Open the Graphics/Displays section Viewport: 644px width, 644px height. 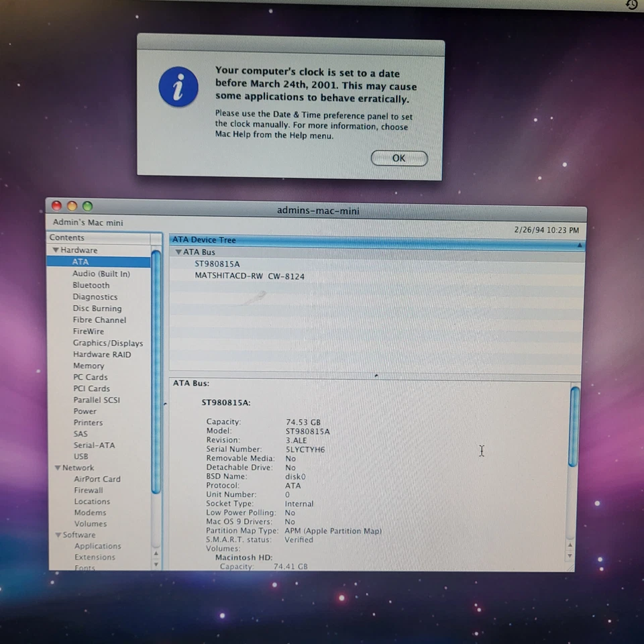(x=108, y=343)
